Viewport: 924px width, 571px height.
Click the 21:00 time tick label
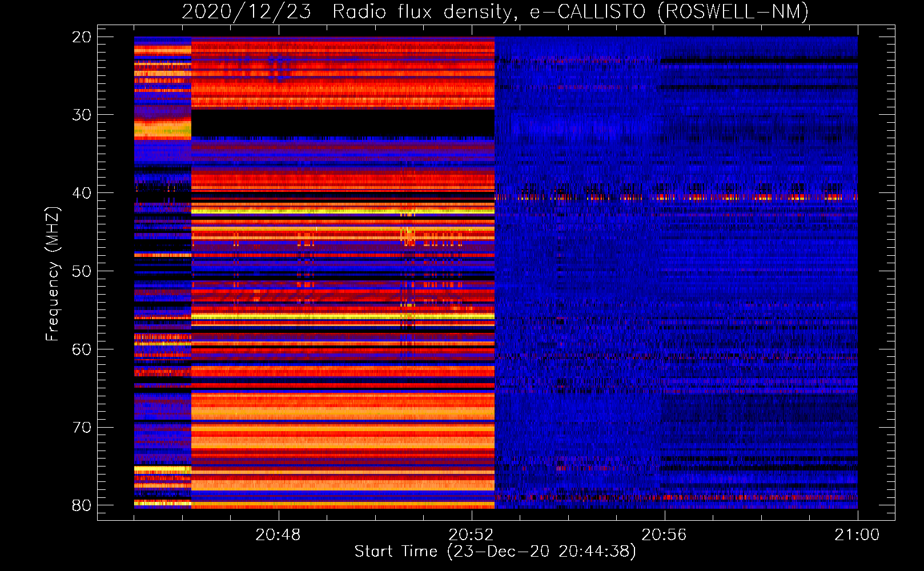pos(857,534)
